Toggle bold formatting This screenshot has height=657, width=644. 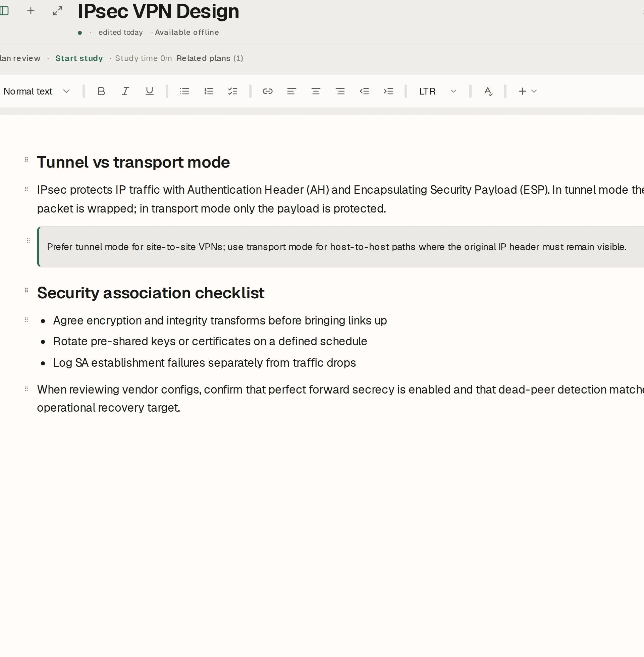(x=101, y=91)
